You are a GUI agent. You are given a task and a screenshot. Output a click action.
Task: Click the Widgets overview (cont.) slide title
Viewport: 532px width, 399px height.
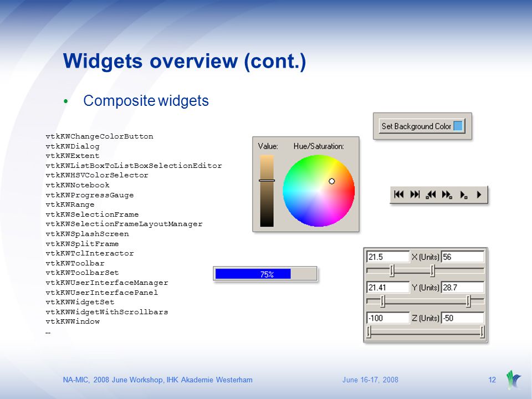[x=185, y=62]
